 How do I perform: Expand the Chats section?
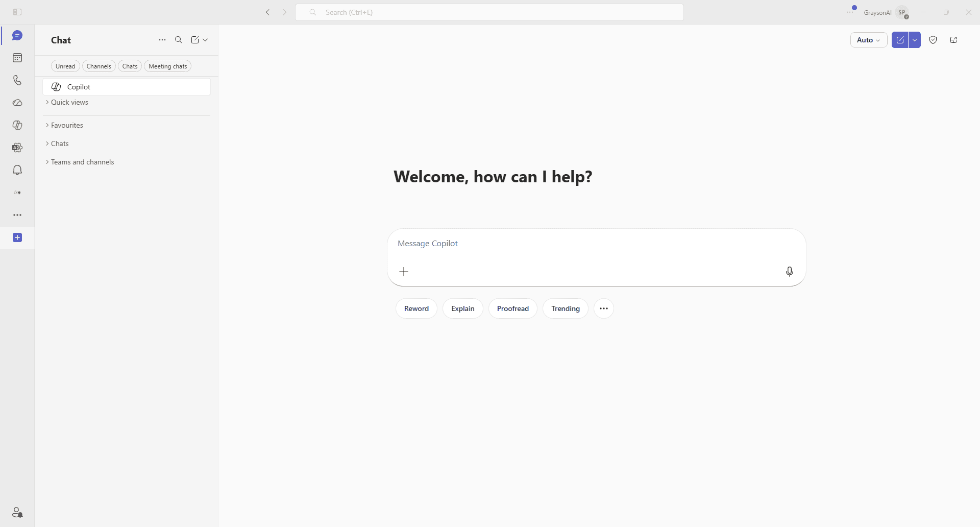[57, 143]
